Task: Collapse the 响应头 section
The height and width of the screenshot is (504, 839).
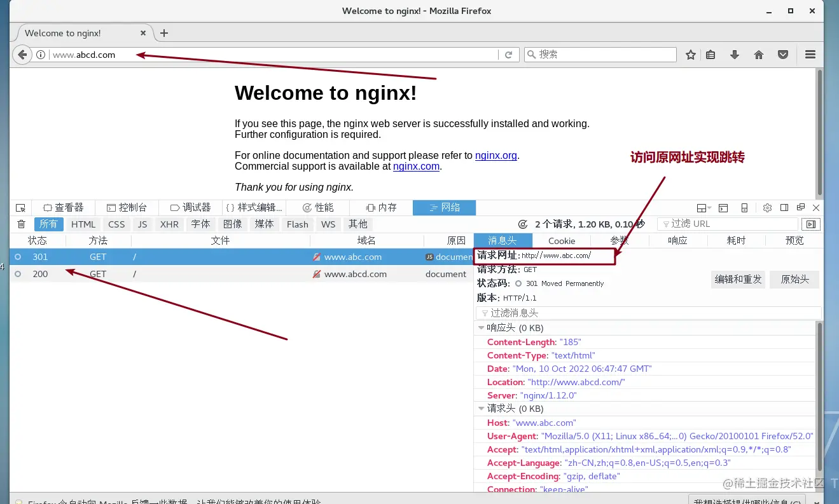Action: (x=482, y=328)
